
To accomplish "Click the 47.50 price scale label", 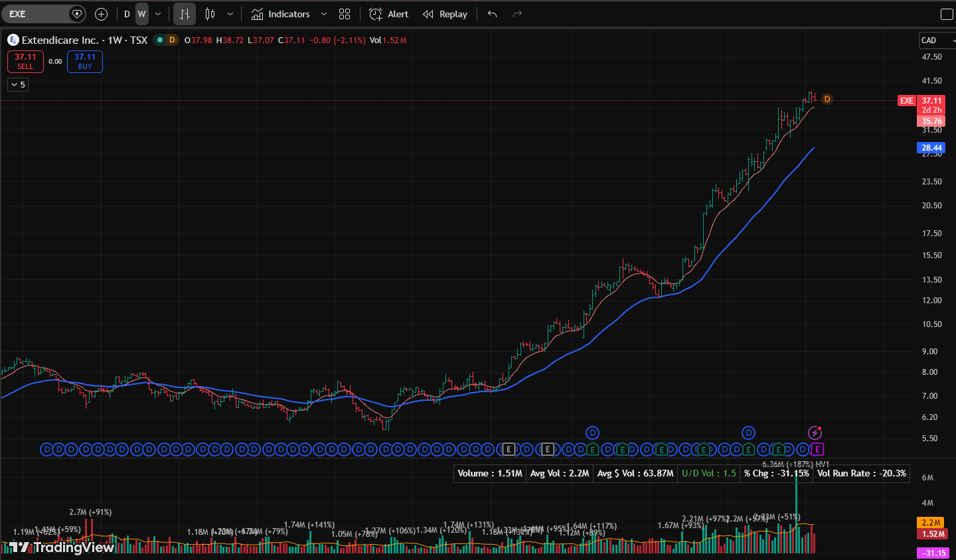I will [x=931, y=57].
